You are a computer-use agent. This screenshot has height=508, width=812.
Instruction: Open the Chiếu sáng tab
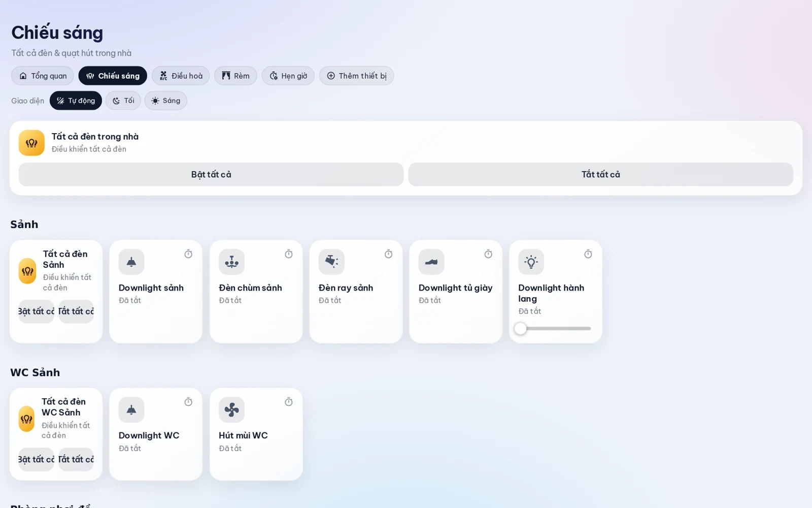click(113, 76)
